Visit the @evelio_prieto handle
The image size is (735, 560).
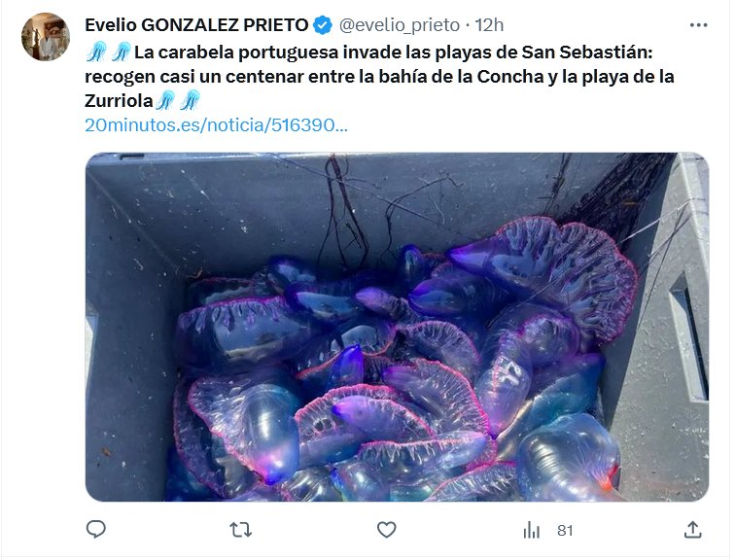tap(400, 25)
